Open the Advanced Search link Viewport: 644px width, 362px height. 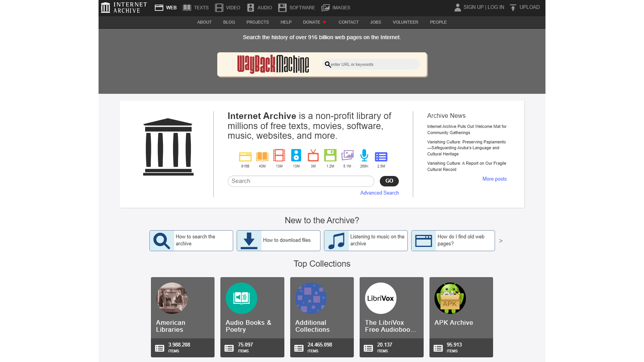pyautogui.click(x=379, y=193)
